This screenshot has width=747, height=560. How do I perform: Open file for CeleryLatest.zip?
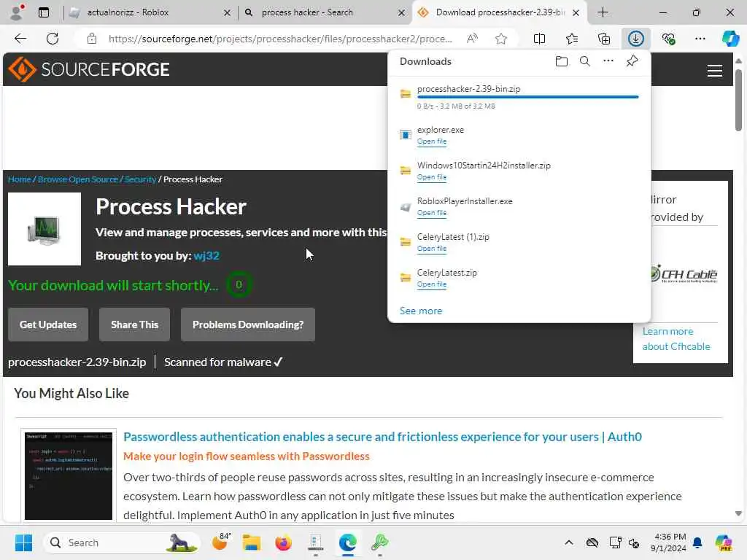click(432, 284)
